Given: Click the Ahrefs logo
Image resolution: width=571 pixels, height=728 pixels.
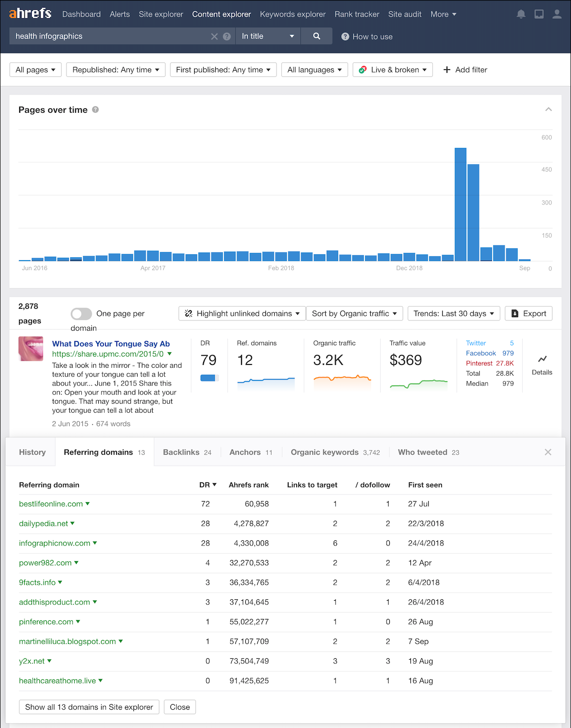Looking at the screenshot, I should coord(30,14).
